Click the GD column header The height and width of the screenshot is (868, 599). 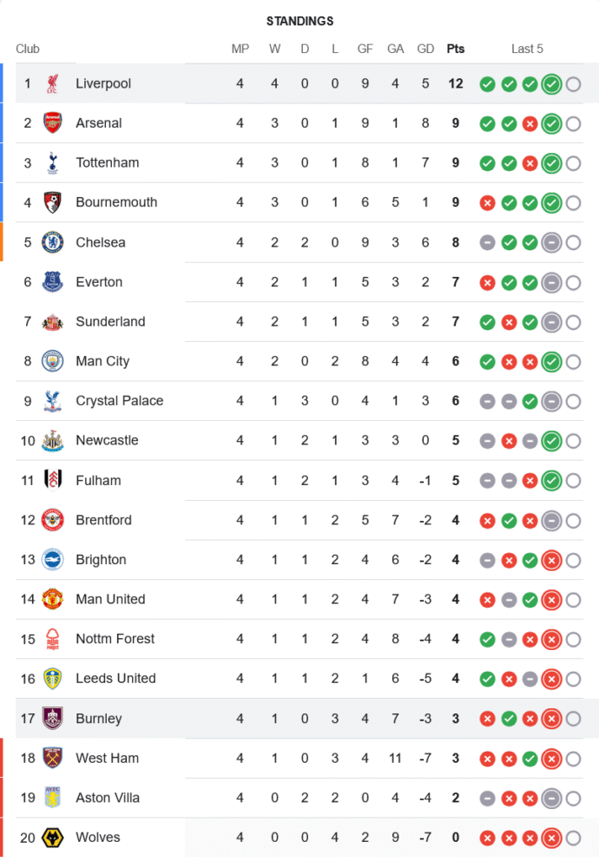point(425,49)
